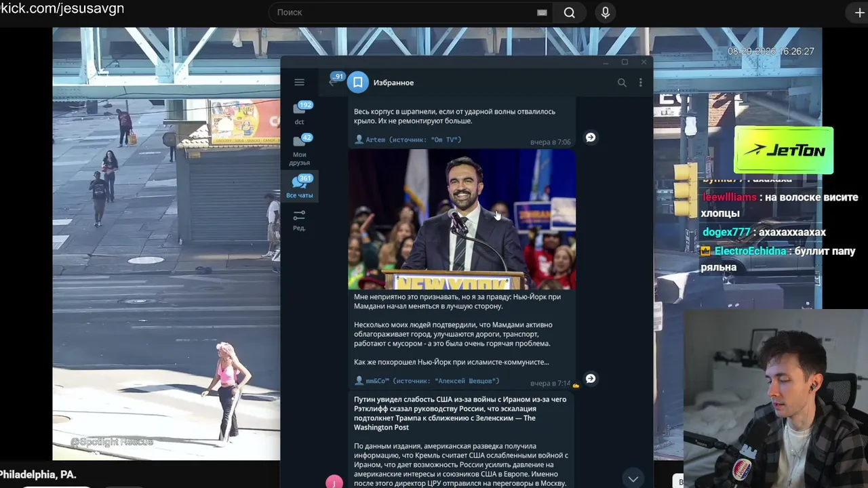Open chat user dogex777's name
This screenshot has width=868, height=488.
(726, 232)
